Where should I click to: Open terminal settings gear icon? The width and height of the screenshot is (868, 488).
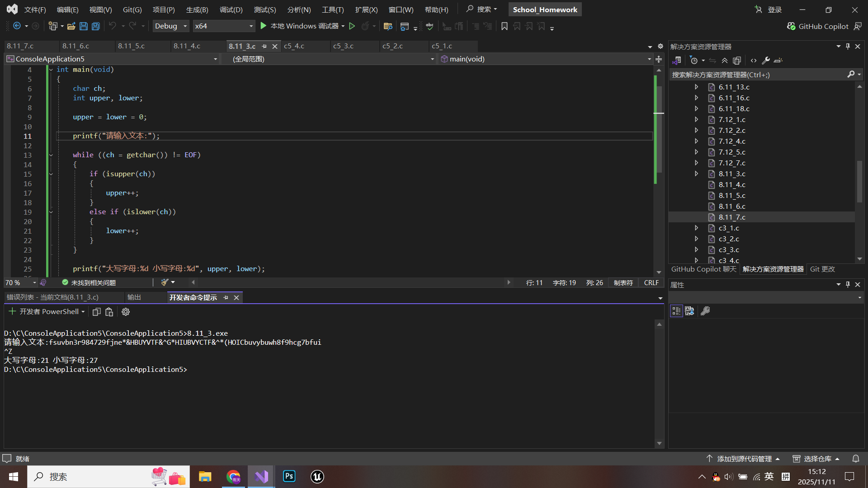[x=126, y=312]
